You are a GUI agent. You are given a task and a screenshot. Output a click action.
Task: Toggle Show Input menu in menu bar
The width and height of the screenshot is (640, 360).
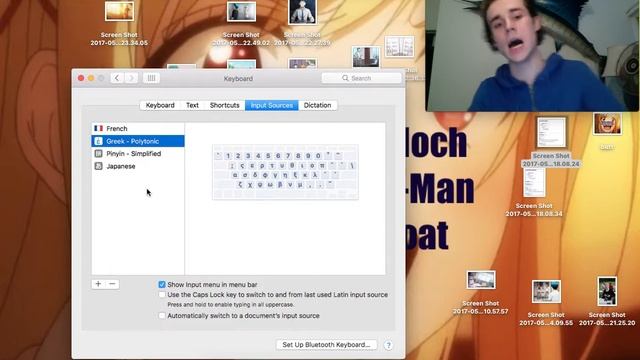coord(162,284)
